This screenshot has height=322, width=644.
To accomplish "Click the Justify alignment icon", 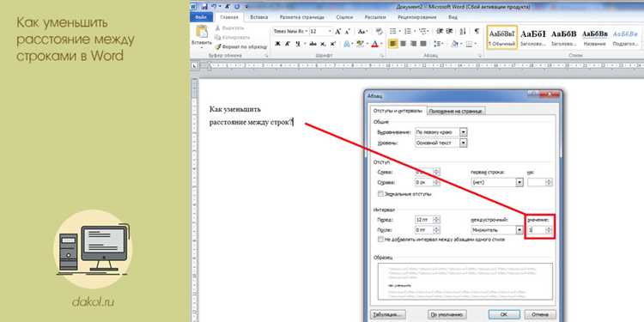I will tap(423, 44).
